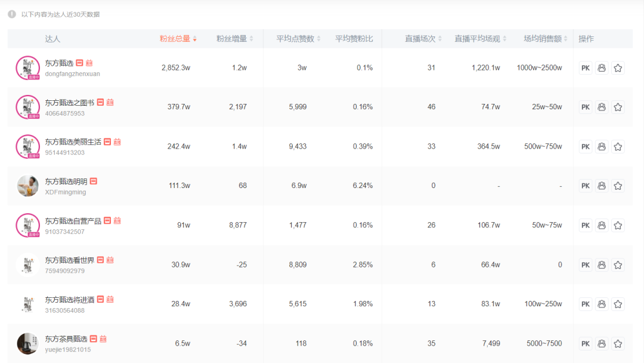Click the user profile icon for 东方甄选美丽生活
The width and height of the screenshot is (644, 363).
(602, 147)
